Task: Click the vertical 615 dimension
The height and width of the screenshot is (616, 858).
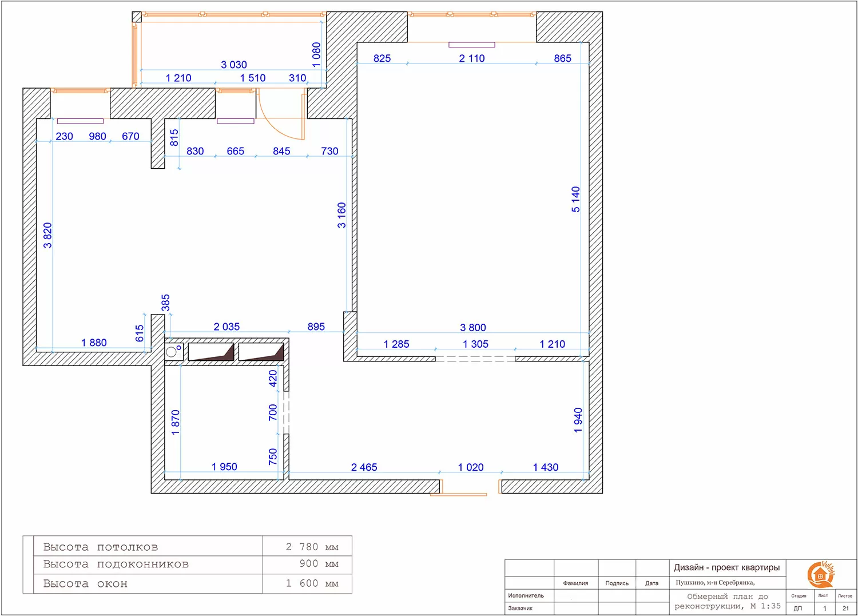Action: coord(140,333)
